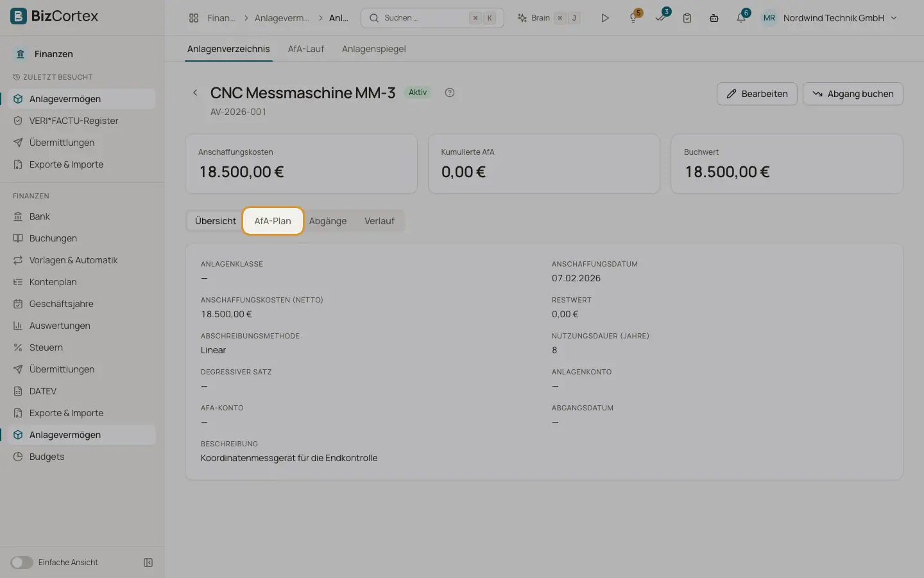924x578 pixels.
Task: Click the Abgang buchen button
Action: (853, 94)
